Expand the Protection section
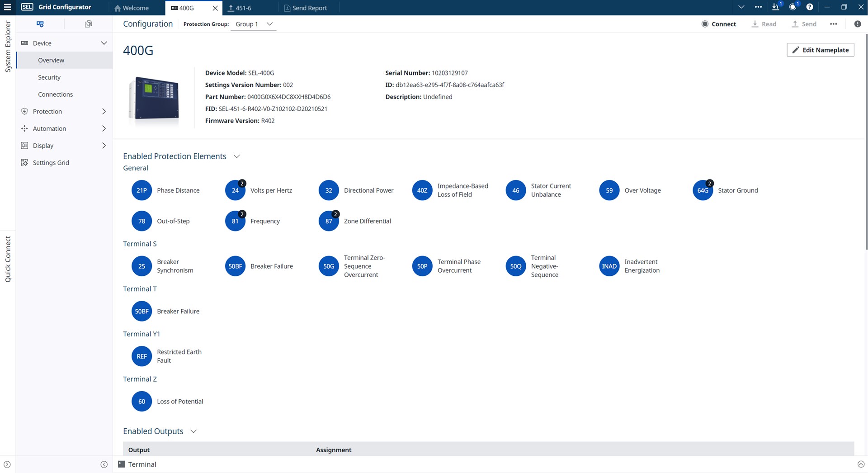Image resolution: width=868 pixels, height=473 pixels. point(104,111)
